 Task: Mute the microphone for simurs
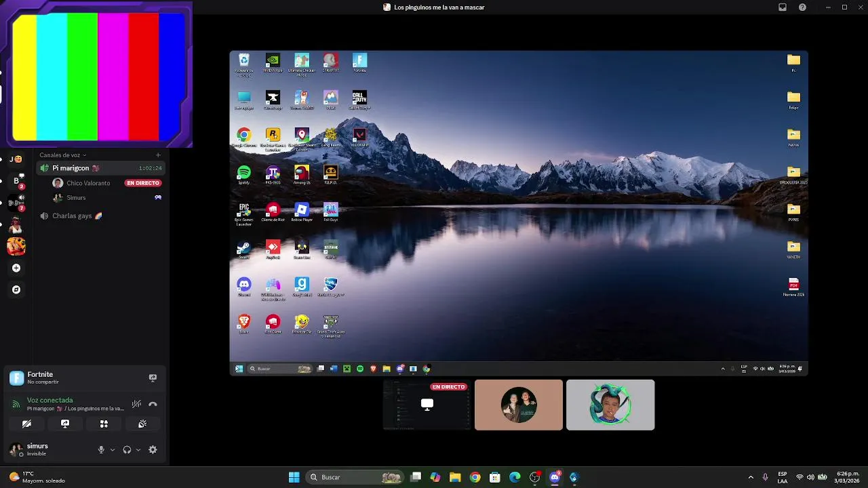point(101,449)
